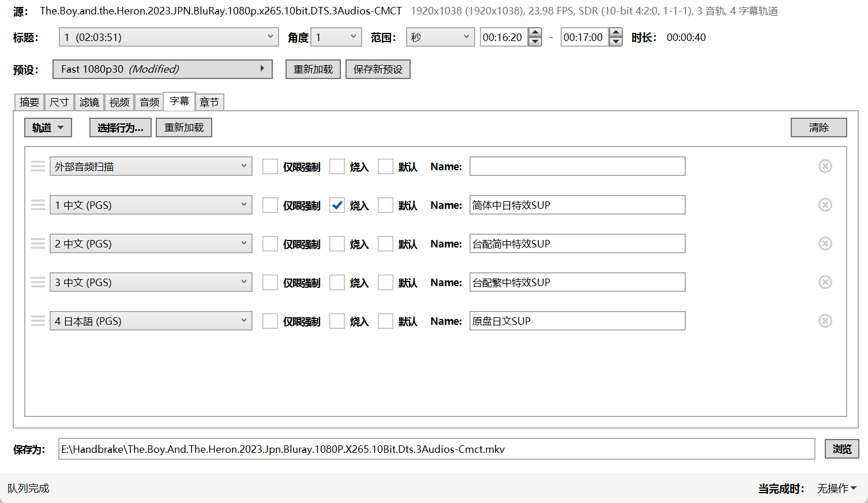The width and height of the screenshot is (868, 503).
Task: Enable 仅限强制 for the 4 日本語 (PGS) track
Action: click(x=270, y=321)
